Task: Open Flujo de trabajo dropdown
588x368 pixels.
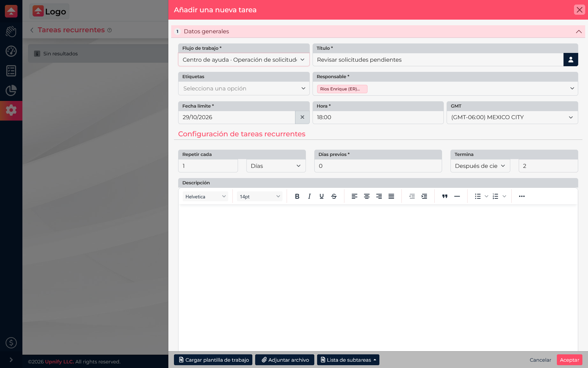Action: pos(244,60)
